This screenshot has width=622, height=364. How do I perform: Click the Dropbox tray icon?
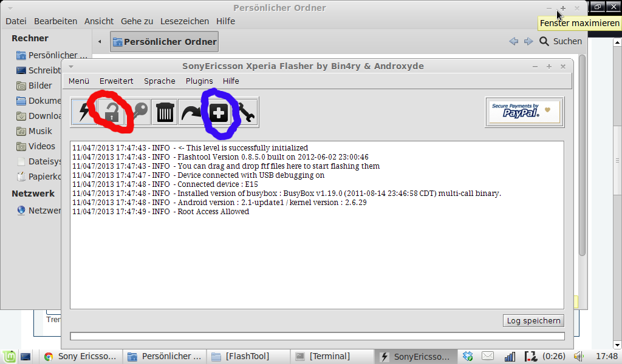(x=468, y=356)
